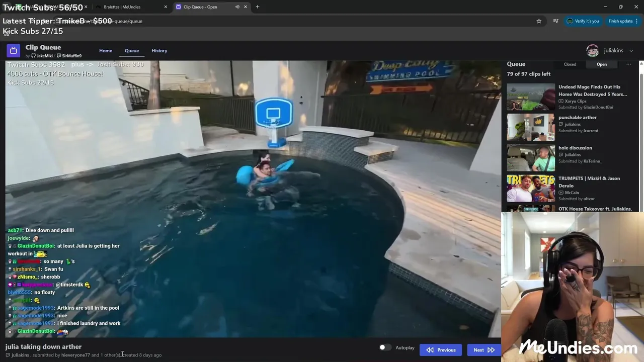Mute the Clip Queue tab audio icon
Image resolution: width=644 pixels, height=362 pixels.
pyautogui.click(x=237, y=7)
